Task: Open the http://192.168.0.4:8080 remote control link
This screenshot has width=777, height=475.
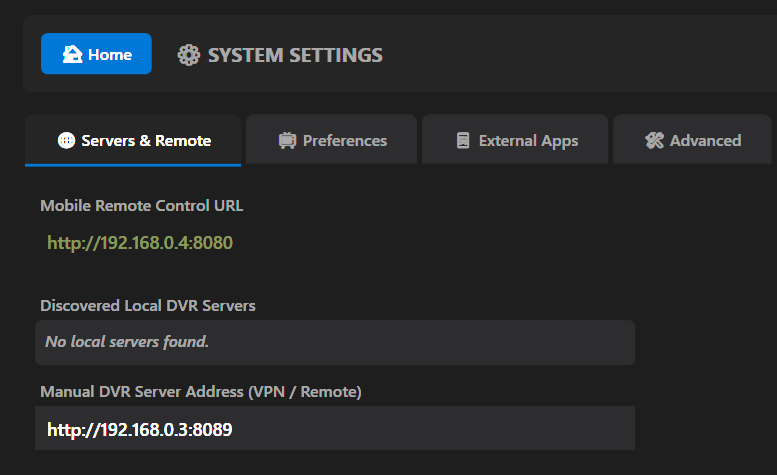Action: point(140,243)
